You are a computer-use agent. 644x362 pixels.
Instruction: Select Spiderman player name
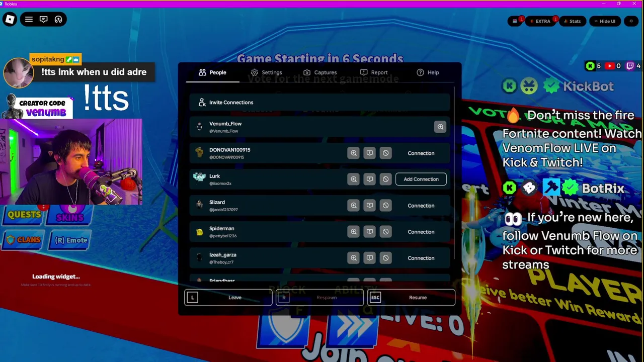(221, 228)
